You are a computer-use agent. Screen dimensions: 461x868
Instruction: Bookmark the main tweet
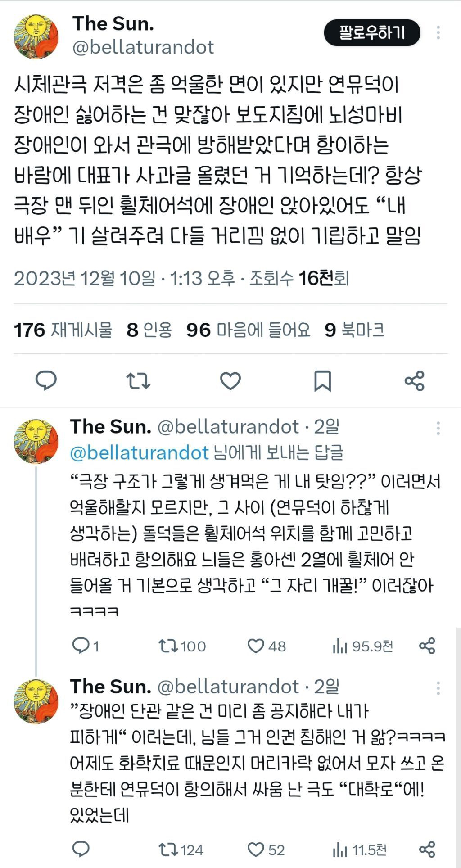322,381
